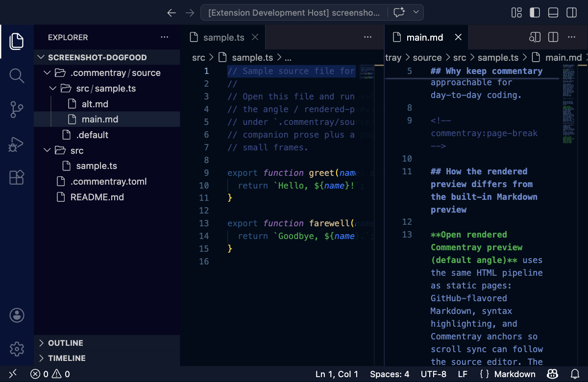Viewport: 588px width, 382px height.
Task: Open the notifications bell
Action: (x=575, y=374)
